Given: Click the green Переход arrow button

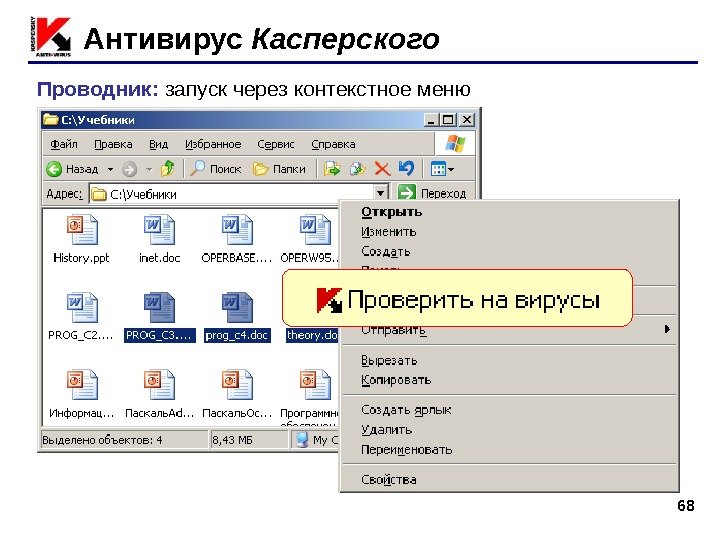Looking at the screenshot, I should 406,192.
